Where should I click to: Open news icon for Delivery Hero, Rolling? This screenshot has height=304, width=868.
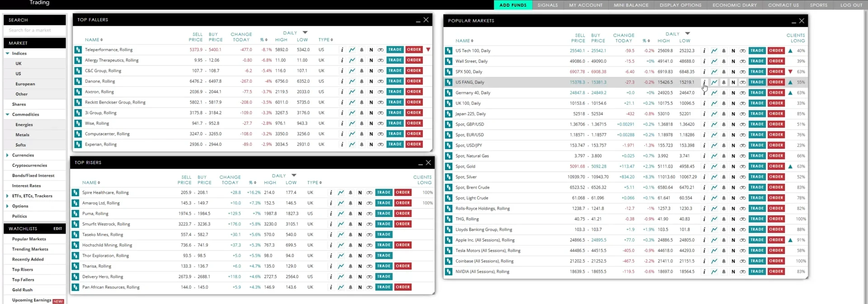point(360,277)
